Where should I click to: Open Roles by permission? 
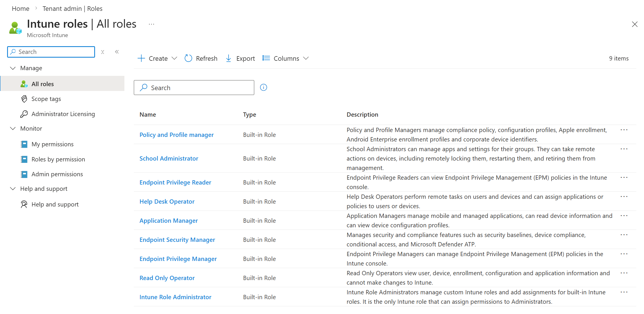[x=58, y=159]
